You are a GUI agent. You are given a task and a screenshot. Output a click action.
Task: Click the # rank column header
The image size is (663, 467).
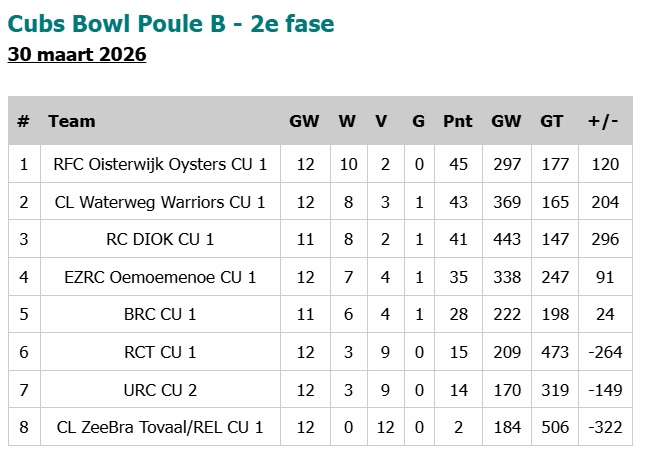(x=24, y=122)
